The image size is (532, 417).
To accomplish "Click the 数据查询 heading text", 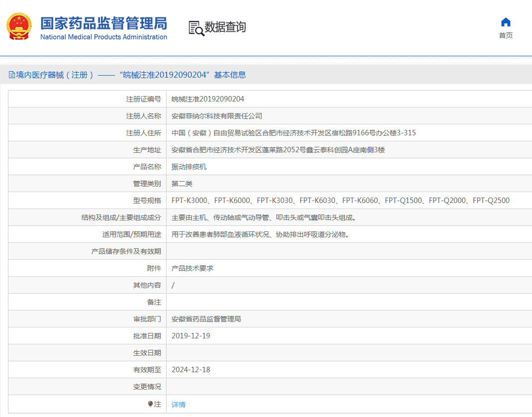I will click(x=225, y=27).
